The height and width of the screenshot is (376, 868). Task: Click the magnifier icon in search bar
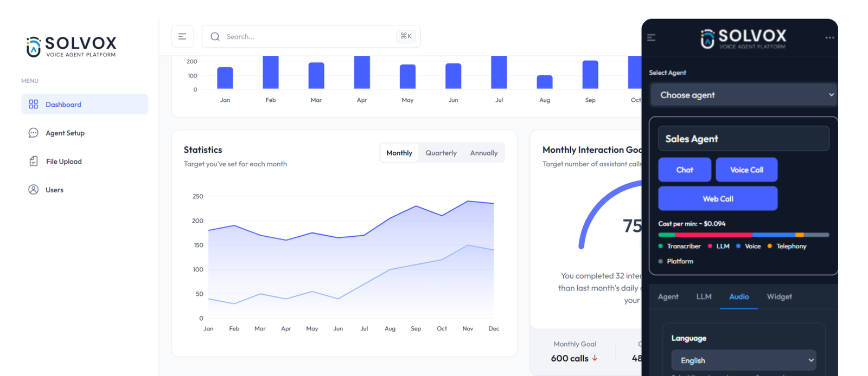coord(215,36)
